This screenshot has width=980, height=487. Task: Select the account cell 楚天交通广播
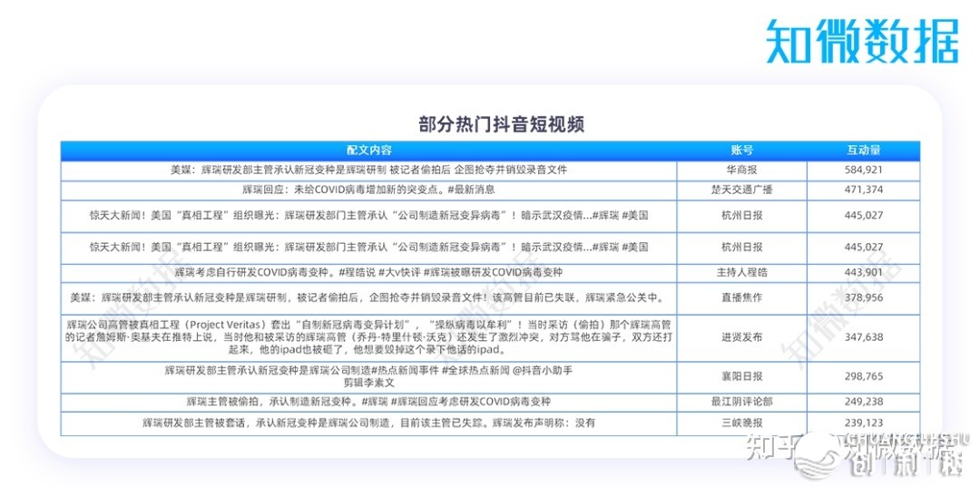pos(742,190)
